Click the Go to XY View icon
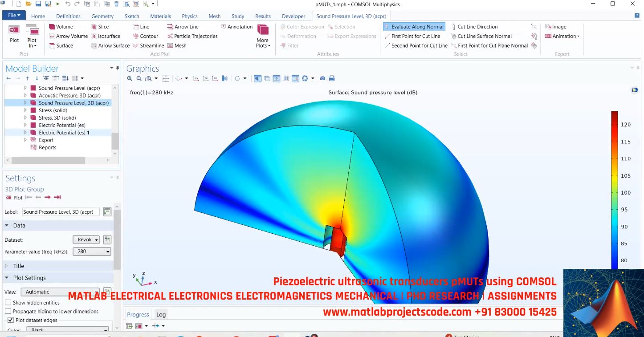644x337 pixels. pos(196,78)
